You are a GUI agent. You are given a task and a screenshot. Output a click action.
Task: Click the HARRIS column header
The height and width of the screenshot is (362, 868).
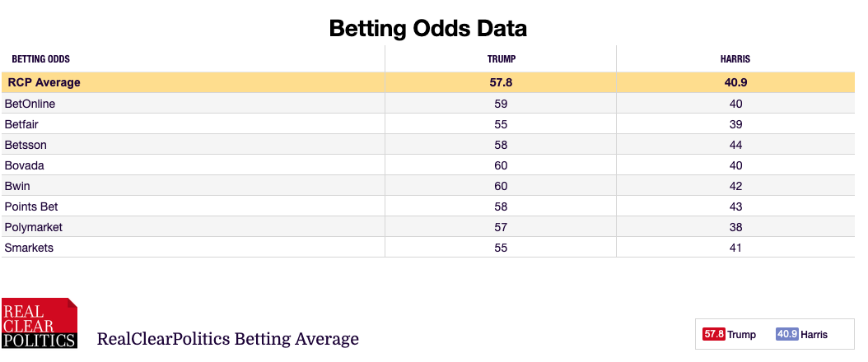point(735,59)
